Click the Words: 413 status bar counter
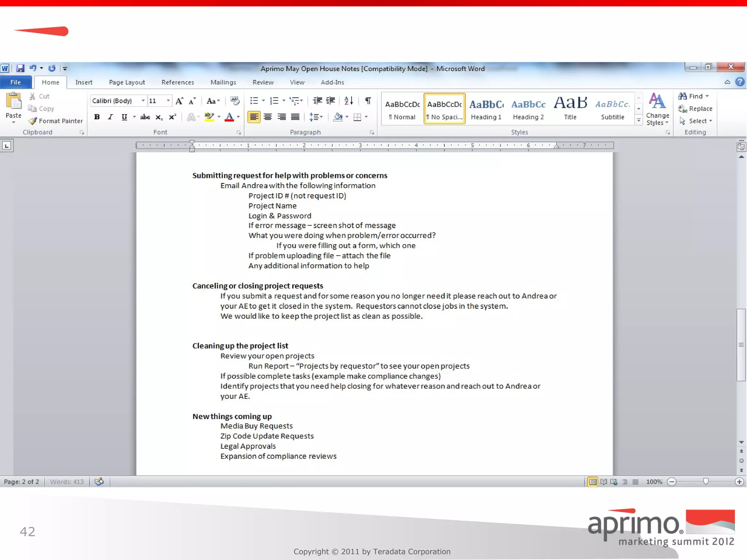Image resolution: width=747 pixels, height=560 pixels. point(67,482)
